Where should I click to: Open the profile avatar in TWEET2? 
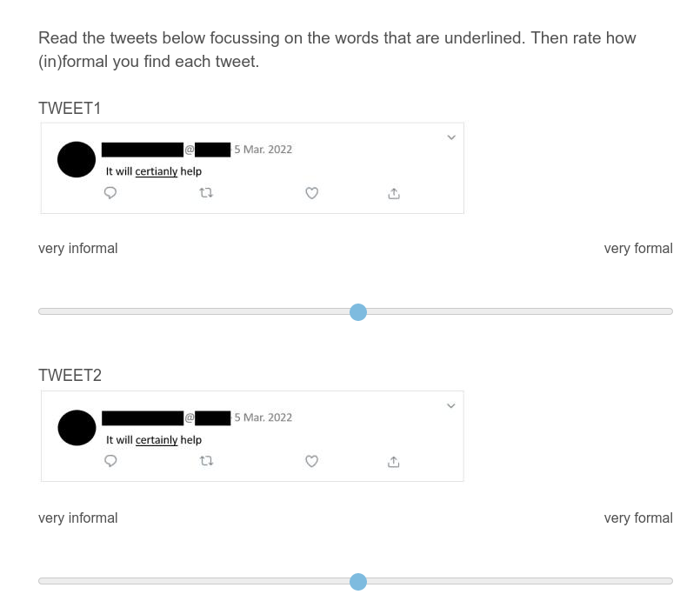pos(76,427)
